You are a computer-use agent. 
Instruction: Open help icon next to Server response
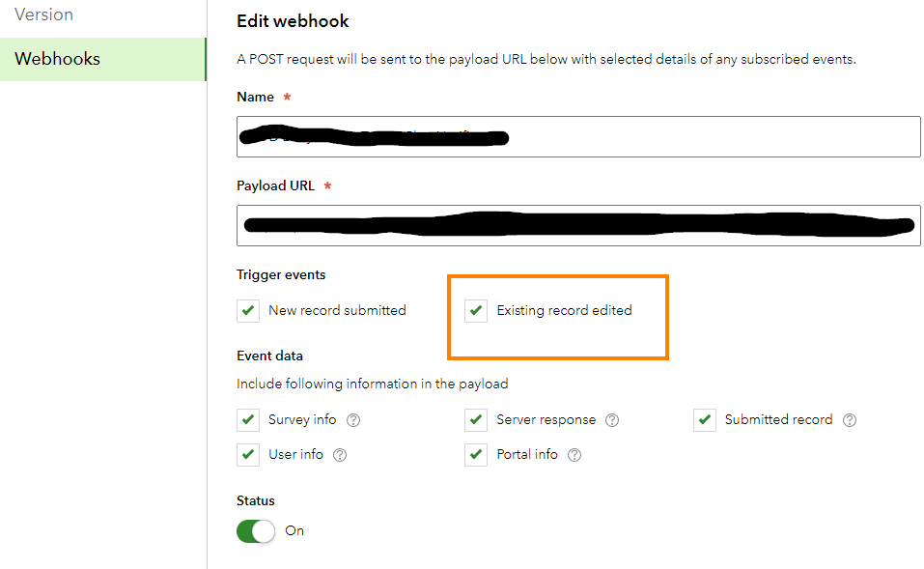612,420
